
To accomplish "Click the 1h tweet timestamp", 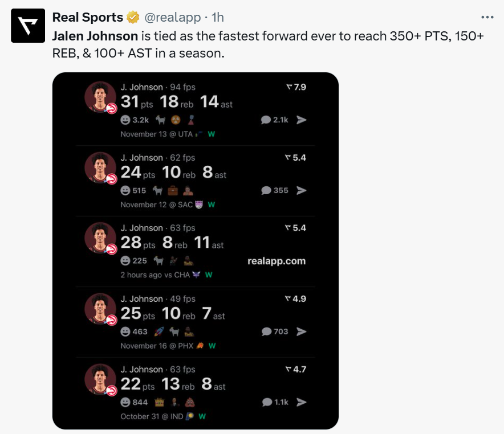I will [x=217, y=18].
